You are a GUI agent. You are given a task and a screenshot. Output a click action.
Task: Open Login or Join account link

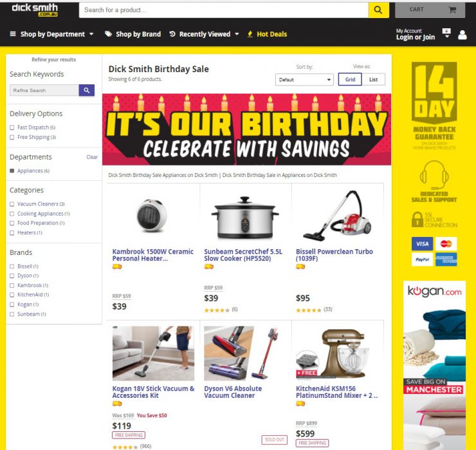click(416, 37)
